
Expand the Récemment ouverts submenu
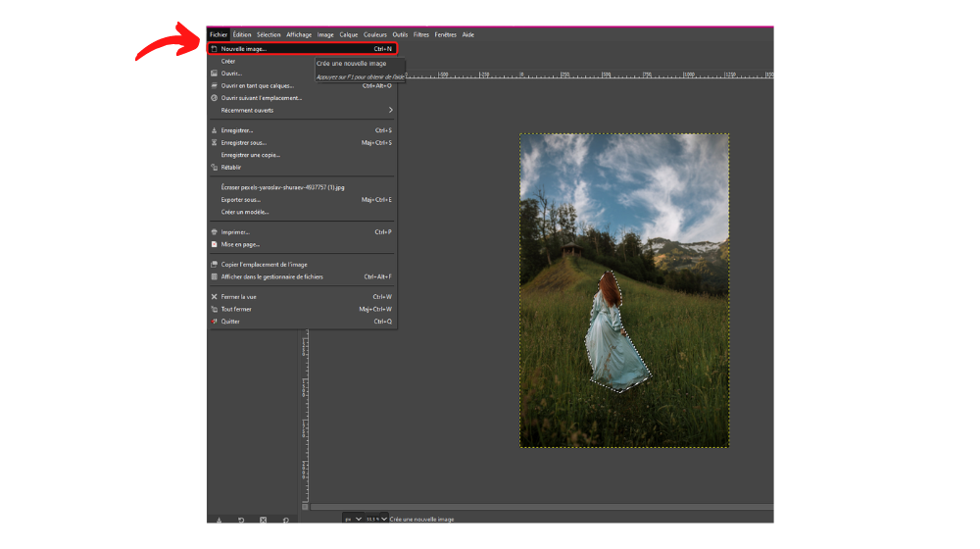pyautogui.click(x=302, y=111)
